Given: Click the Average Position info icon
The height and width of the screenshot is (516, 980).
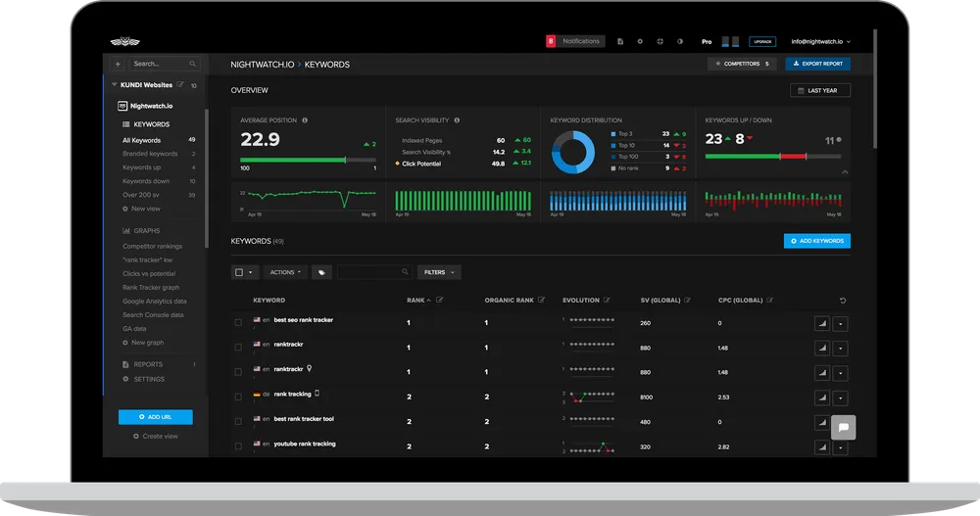Looking at the screenshot, I should coord(305,119).
